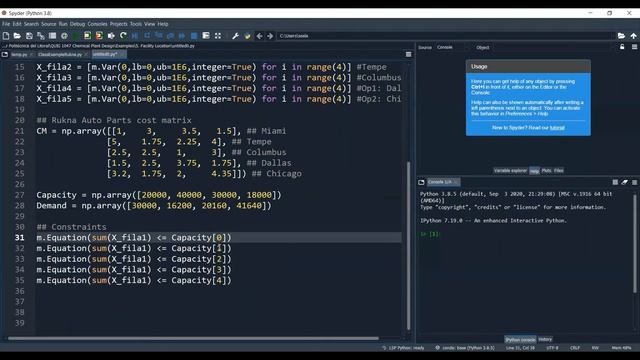The height and width of the screenshot is (360, 640).
Task: Click the In [1]: console prompt
Action: 430,234
